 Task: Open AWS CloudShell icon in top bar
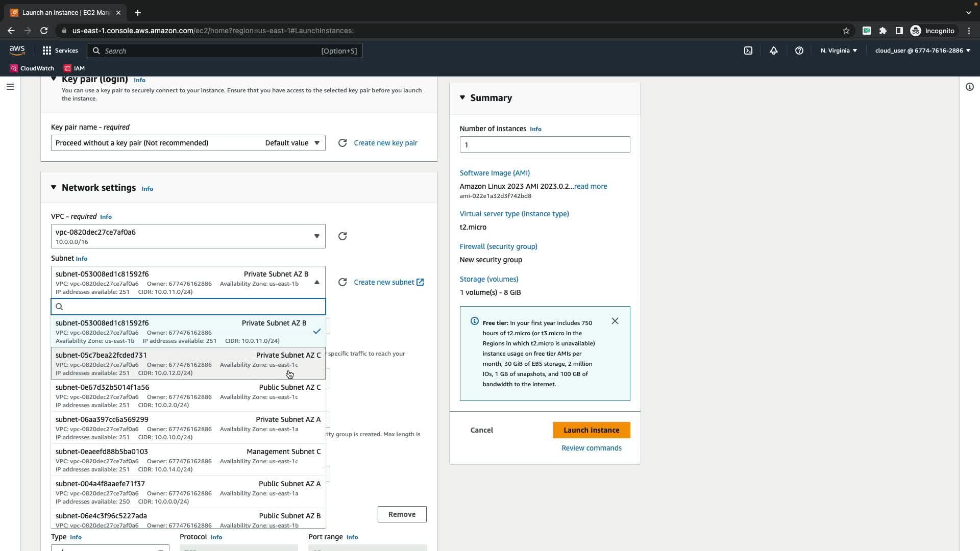pyautogui.click(x=748, y=51)
